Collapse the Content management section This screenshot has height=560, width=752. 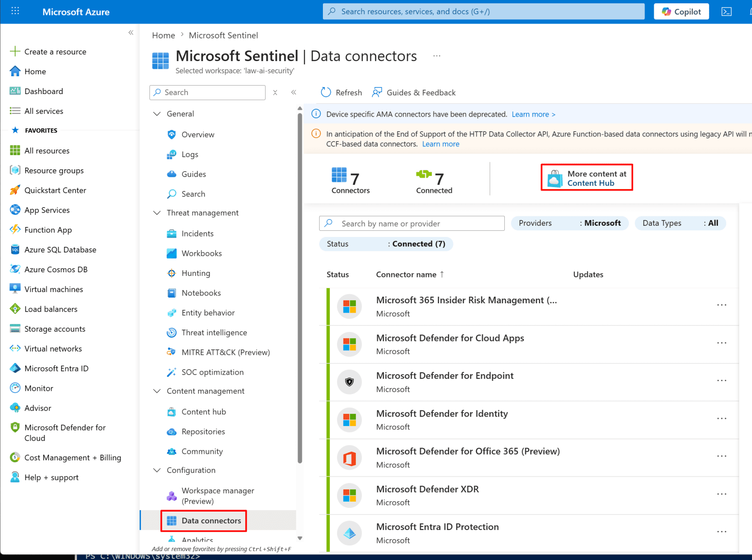[x=157, y=391]
